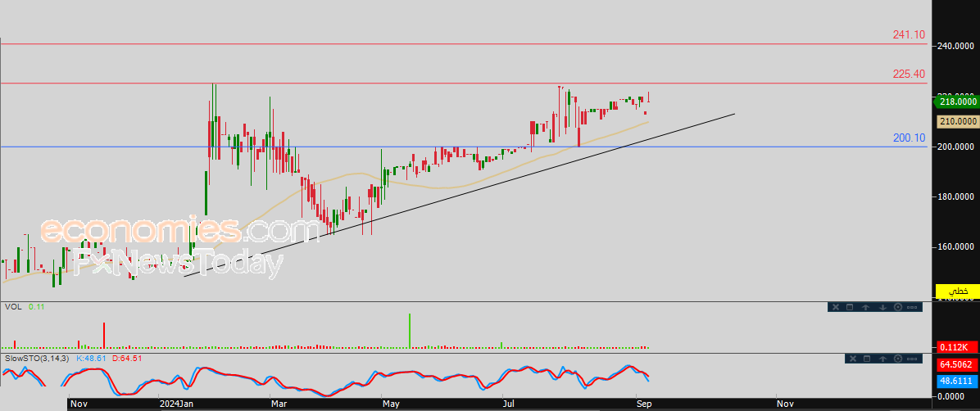Viewport: 980px width, 411px height.
Task: Click the VOL indicator title
Action: click(12, 307)
